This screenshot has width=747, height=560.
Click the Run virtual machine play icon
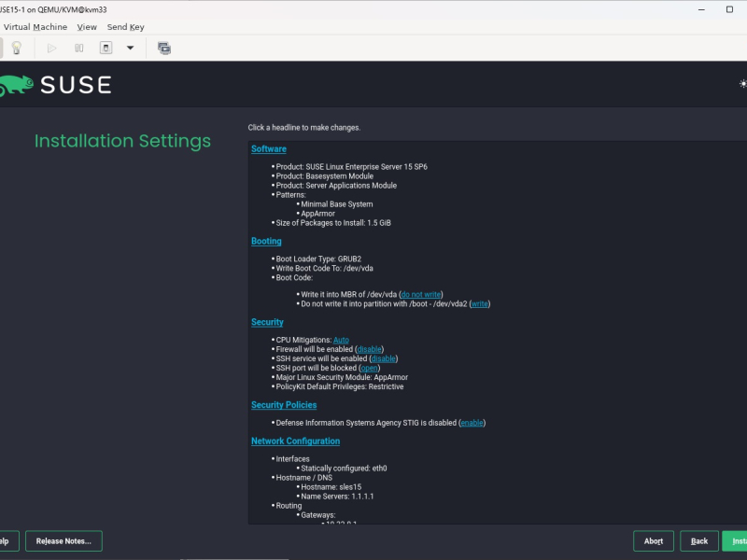coord(52,49)
